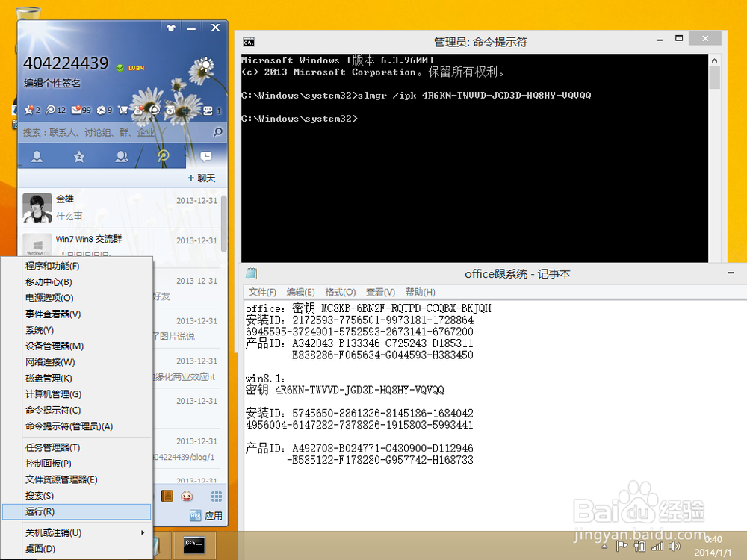Open the pink face icon in QQ

point(187,497)
